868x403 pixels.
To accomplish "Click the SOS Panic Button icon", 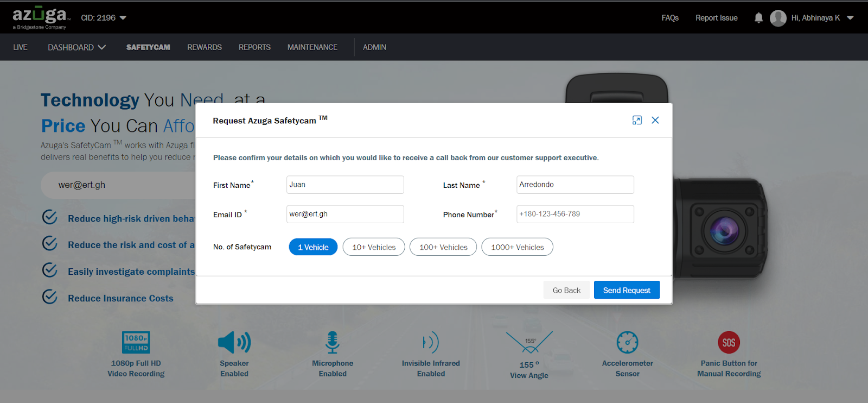I will click(x=729, y=342).
